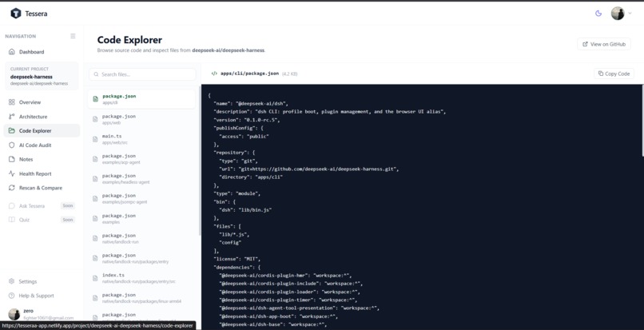
Task: Click Dashboard home icon
Action: click(11, 52)
